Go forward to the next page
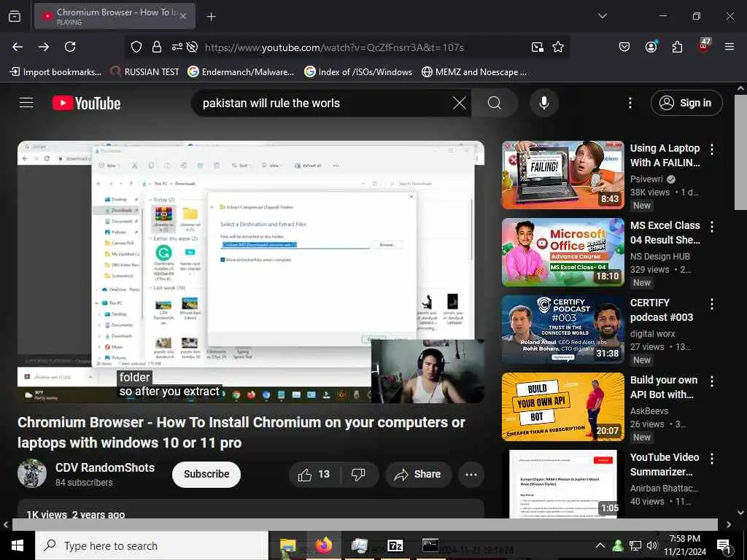This screenshot has height=560, width=747. click(44, 47)
